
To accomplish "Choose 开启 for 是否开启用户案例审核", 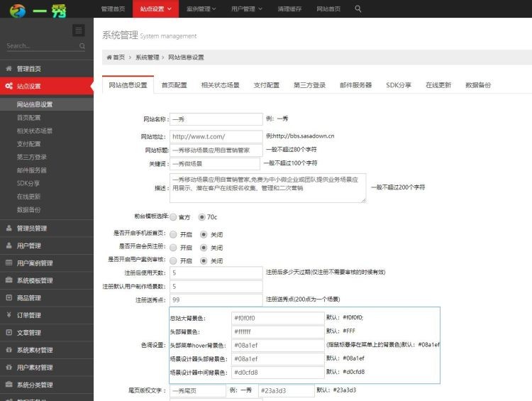I will pyautogui.click(x=173, y=260).
